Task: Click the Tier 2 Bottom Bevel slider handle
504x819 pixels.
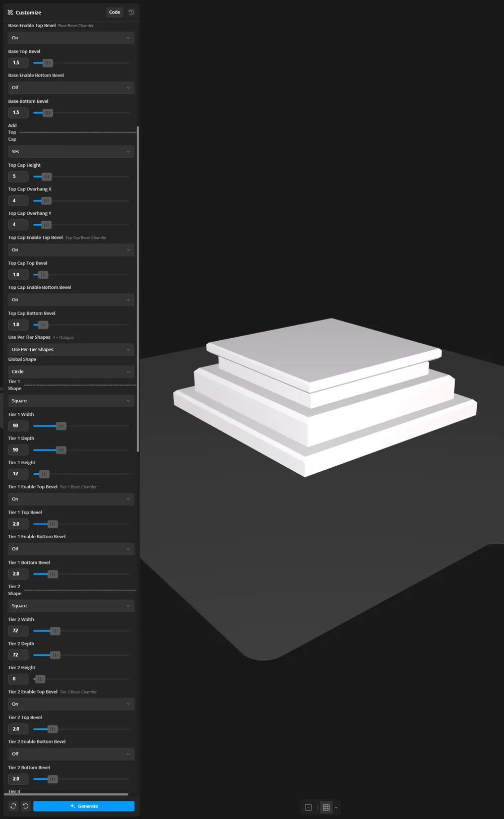Action: pos(52,779)
